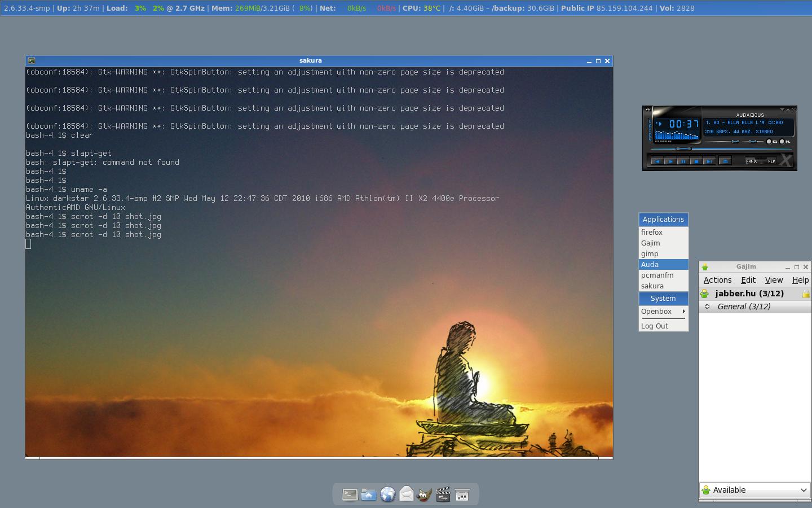Skip to next track in Audacious

(x=709, y=161)
